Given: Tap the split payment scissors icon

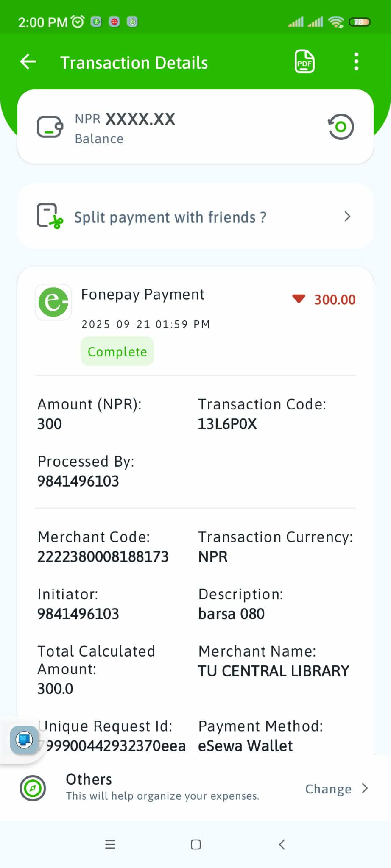Looking at the screenshot, I should (50, 216).
